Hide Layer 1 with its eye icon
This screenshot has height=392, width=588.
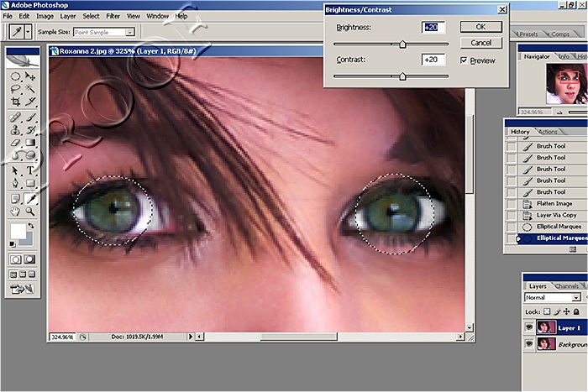[x=529, y=327]
